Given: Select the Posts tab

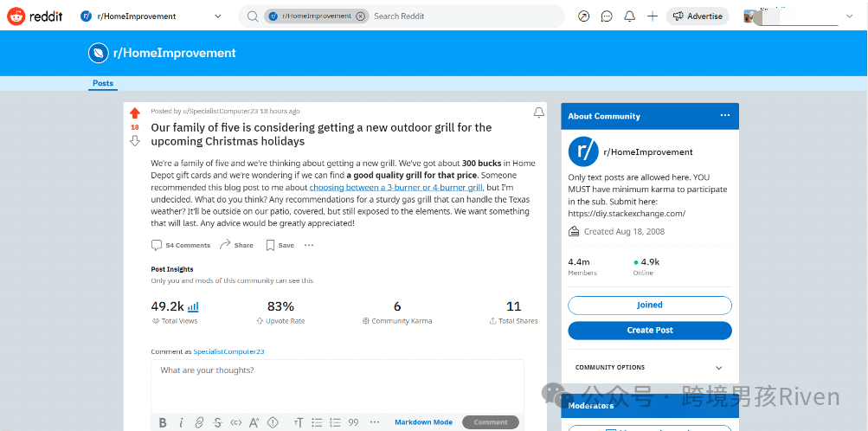Looking at the screenshot, I should [103, 83].
